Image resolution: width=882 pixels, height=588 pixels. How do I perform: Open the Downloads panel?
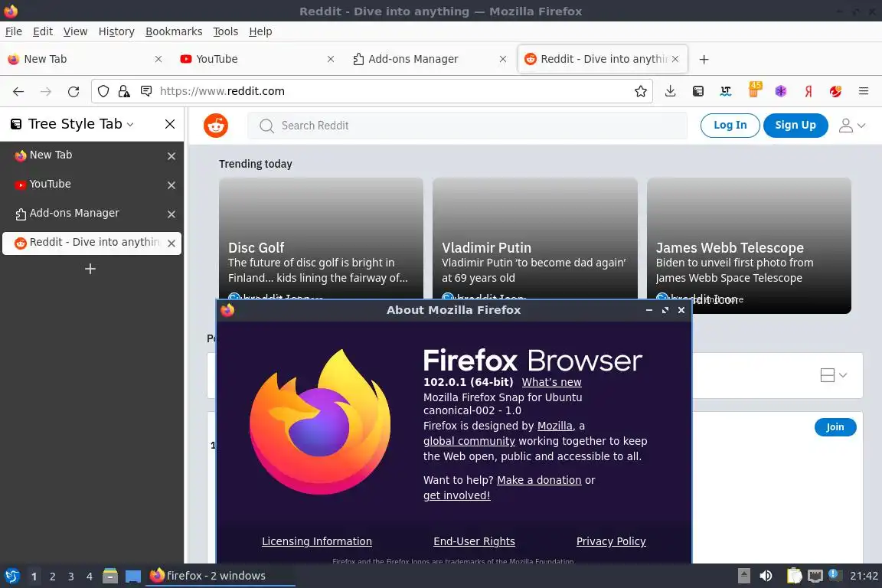[670, 91]
